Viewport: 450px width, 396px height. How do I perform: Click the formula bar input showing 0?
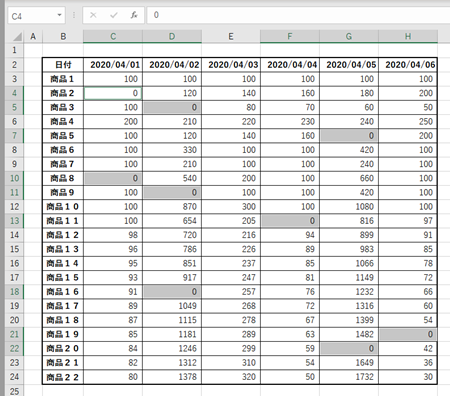pyautogui.click(x=298, y=15)
